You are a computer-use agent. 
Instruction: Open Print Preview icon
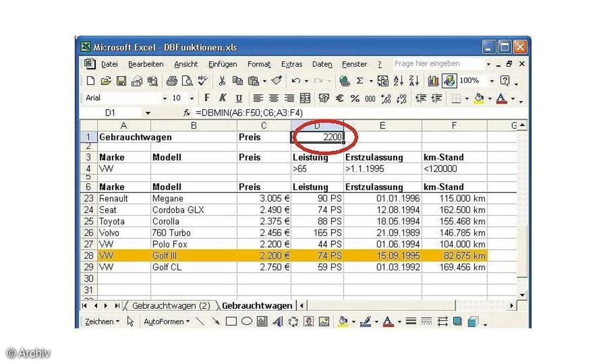pos(187,81)
